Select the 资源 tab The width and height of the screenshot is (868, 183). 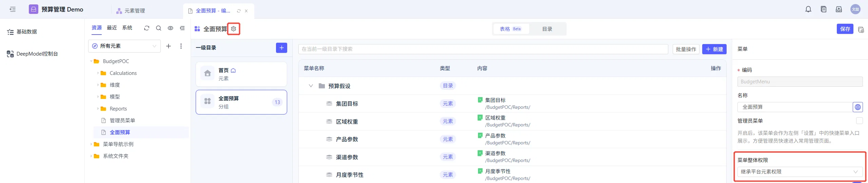tap(97, 28)
